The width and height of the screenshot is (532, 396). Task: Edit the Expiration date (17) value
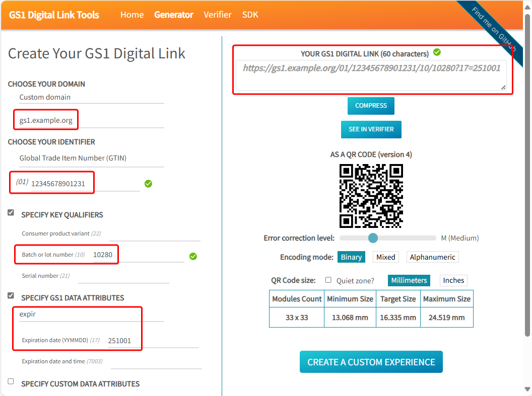153,341
